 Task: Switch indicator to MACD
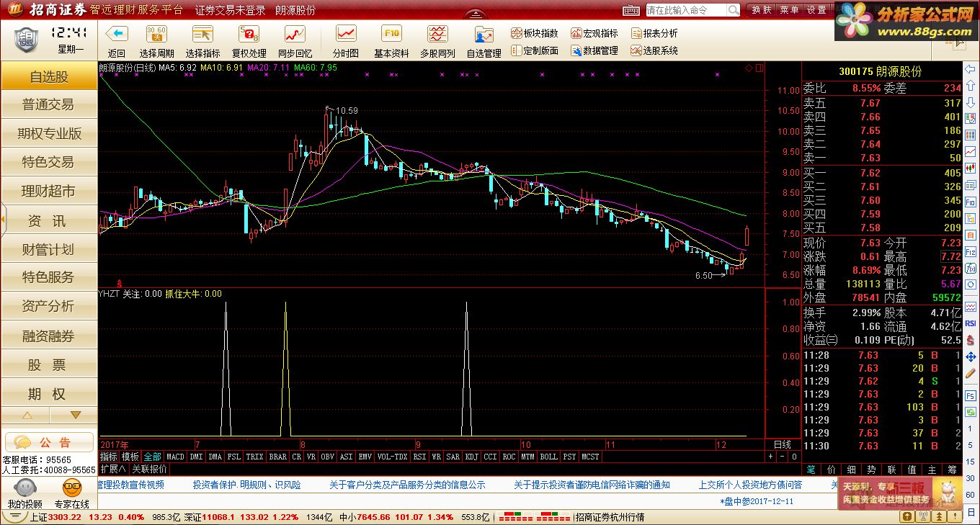click(x=175, y=457)
